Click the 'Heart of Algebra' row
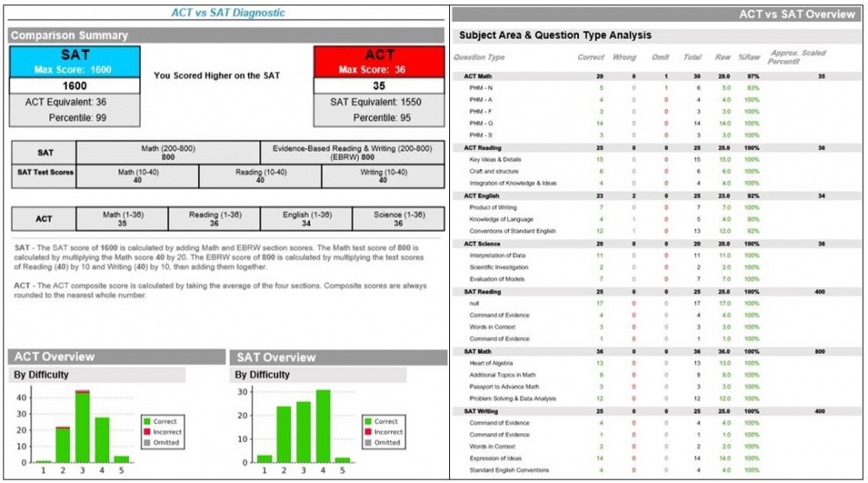Image resolution: width=868 pixels, height=483 pixels. click(656, 363)
